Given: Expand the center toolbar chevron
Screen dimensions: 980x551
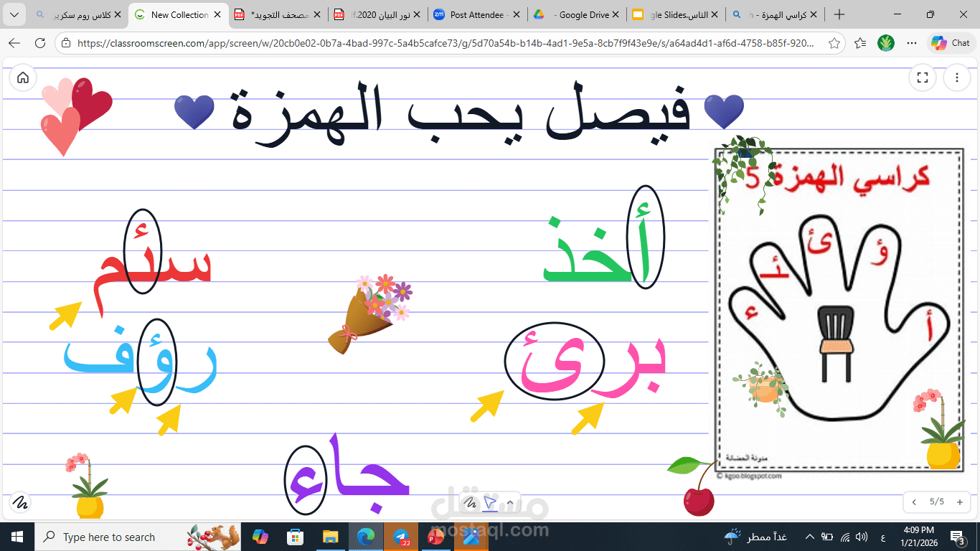Looking at the screenshot, I should [x=509, y=501].
